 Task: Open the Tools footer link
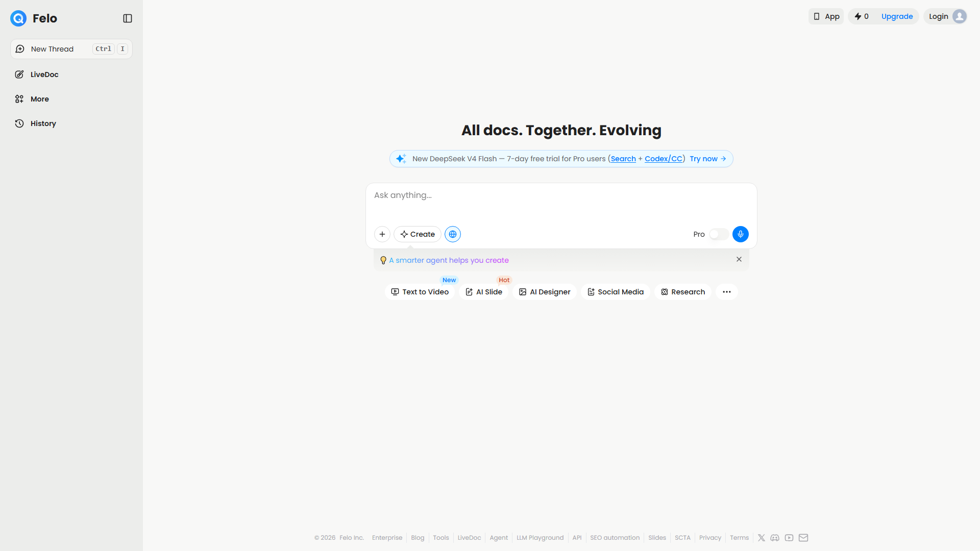(441, 538)
